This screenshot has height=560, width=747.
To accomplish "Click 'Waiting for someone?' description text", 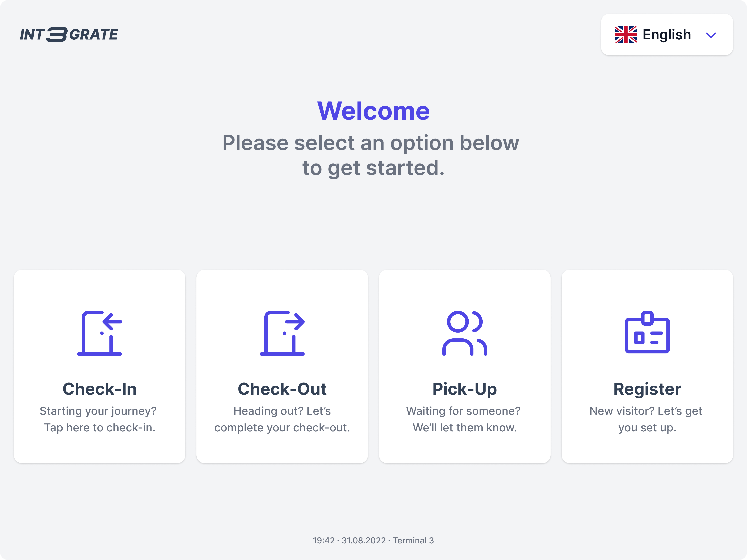I will [x=463, y=411].
